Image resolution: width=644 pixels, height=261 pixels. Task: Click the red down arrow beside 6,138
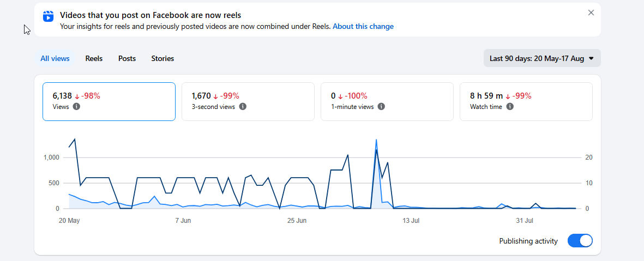77,96
